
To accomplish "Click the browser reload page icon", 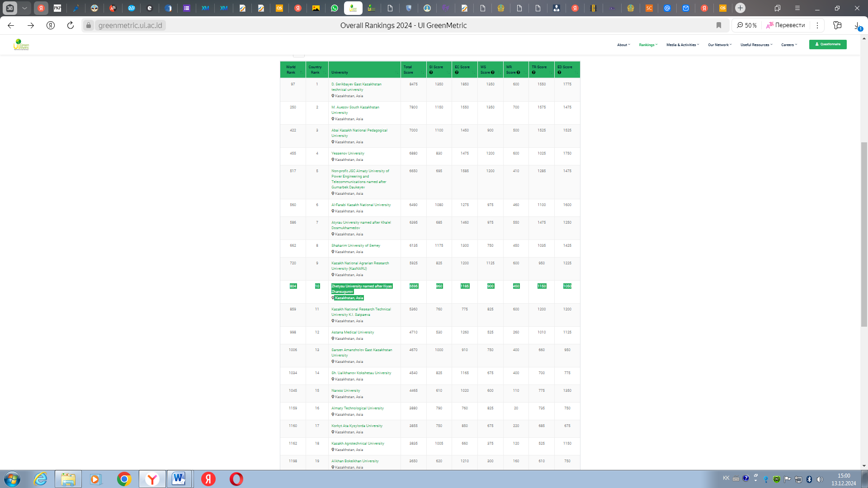I will pos(70,25).
